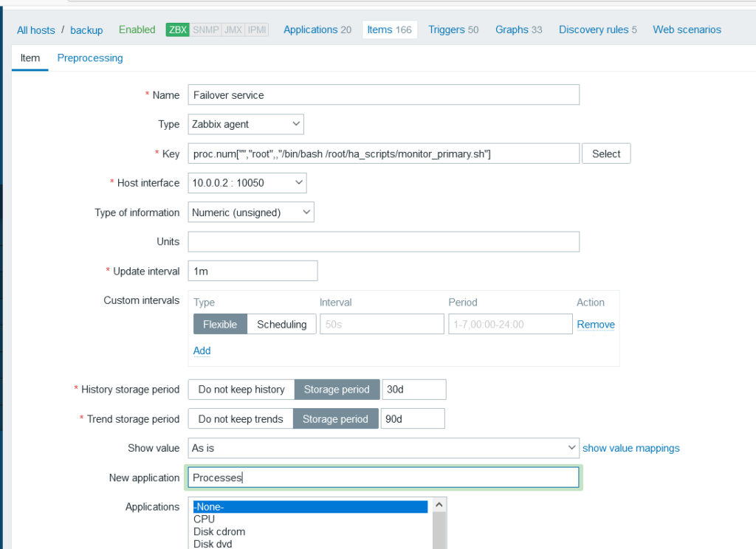Choose Do not keep trends option
756x549 pixels.
[241, 419]
